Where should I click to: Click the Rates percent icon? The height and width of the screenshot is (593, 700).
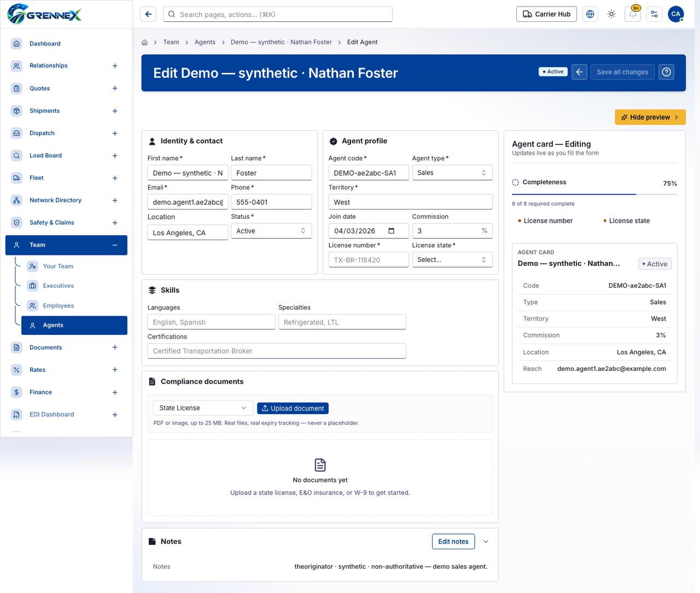tap(16, 370)
